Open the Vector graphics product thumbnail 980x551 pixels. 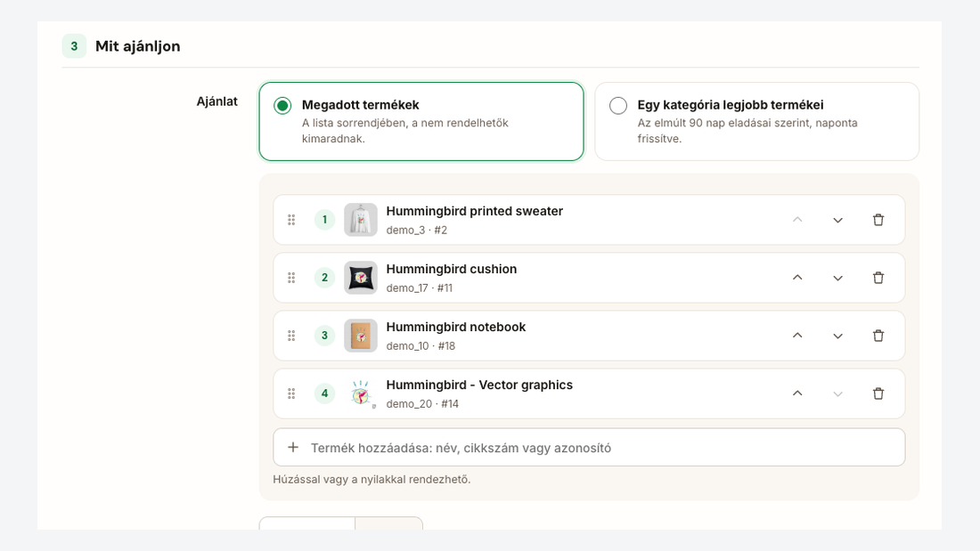coord(361,393)
